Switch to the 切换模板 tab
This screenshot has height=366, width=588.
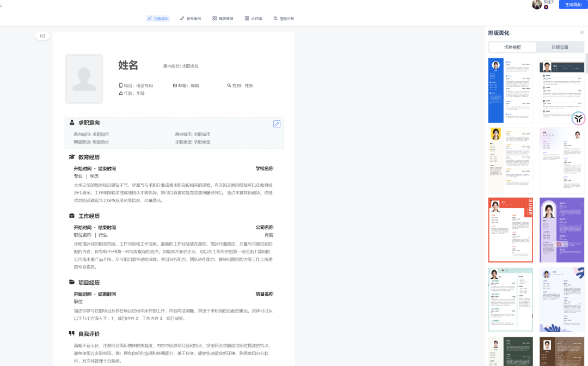coord(512,47)
